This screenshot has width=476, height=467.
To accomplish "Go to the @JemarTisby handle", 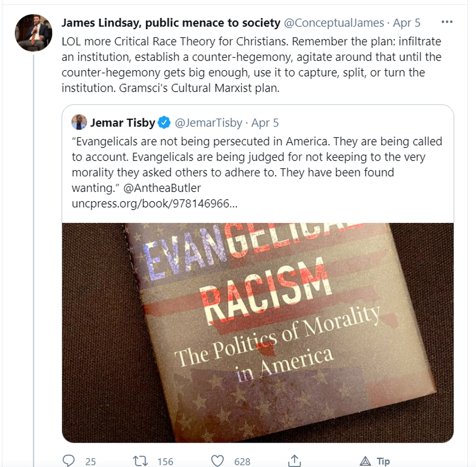I will pyautogui.click(x=208, y=123).
